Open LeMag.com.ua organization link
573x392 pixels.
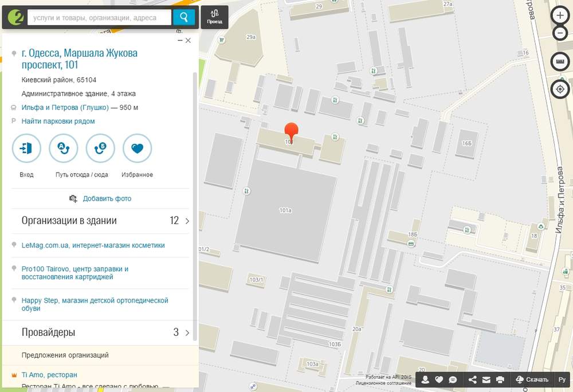[93, 245]
